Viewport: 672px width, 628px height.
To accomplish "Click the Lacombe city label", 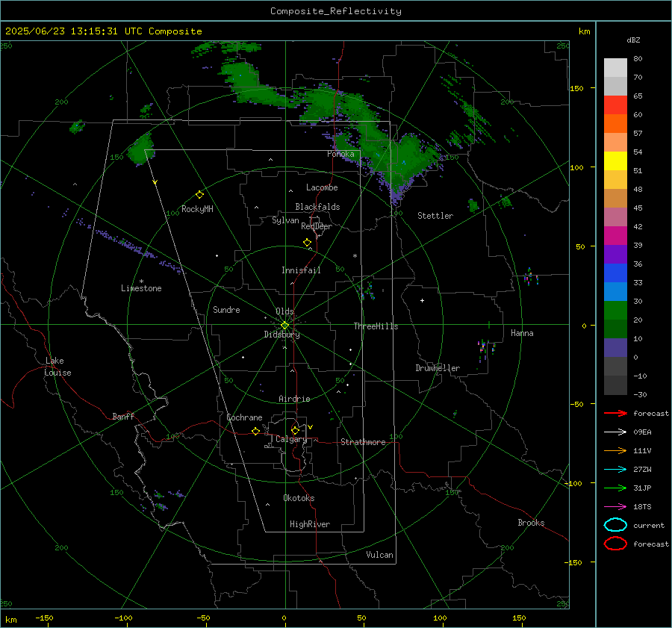I will (322, 187).
